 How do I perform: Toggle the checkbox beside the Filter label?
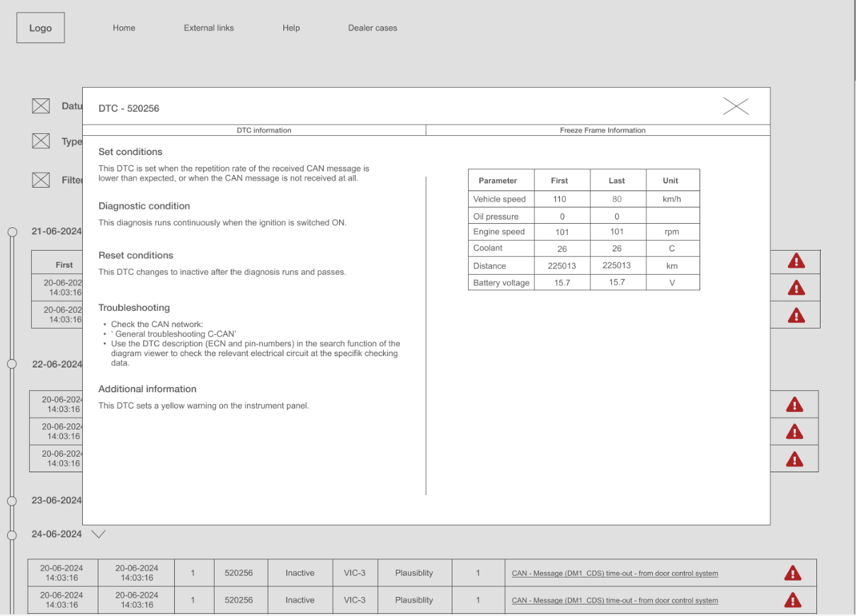click(41, 180)
